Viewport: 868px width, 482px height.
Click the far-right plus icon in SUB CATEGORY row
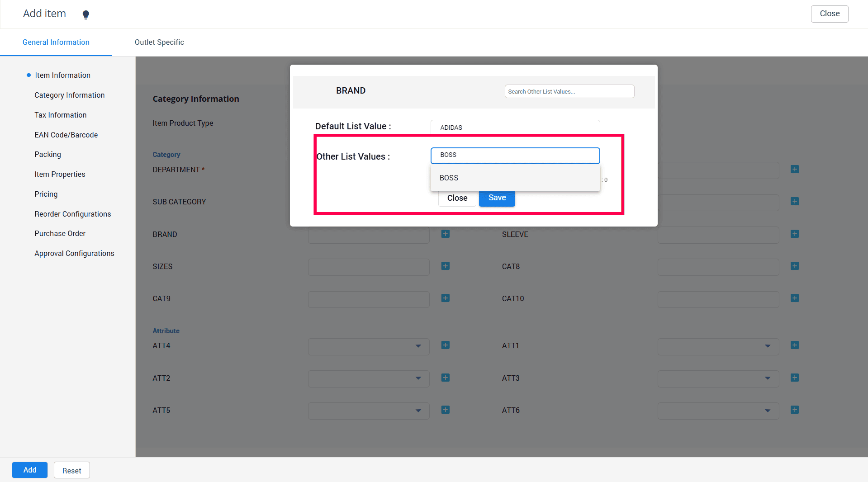pyautogui.click(x=795, y=201)
